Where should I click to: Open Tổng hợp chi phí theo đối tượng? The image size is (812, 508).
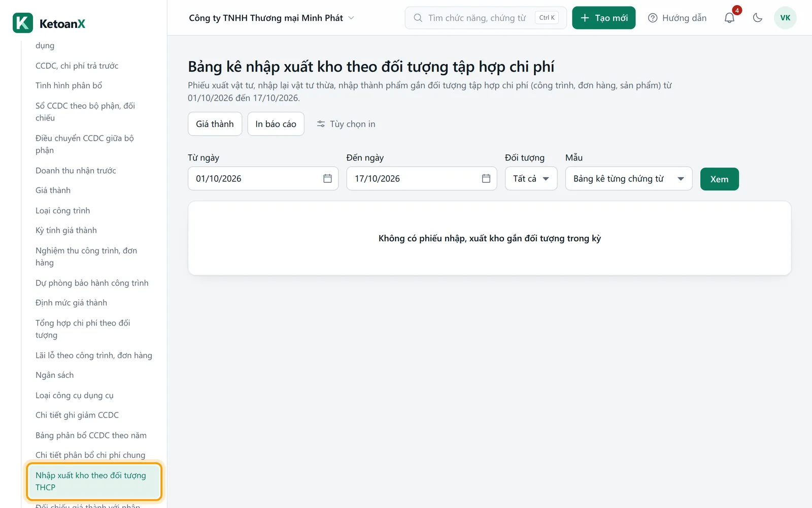pyautogui.click(x=83, y=329)
